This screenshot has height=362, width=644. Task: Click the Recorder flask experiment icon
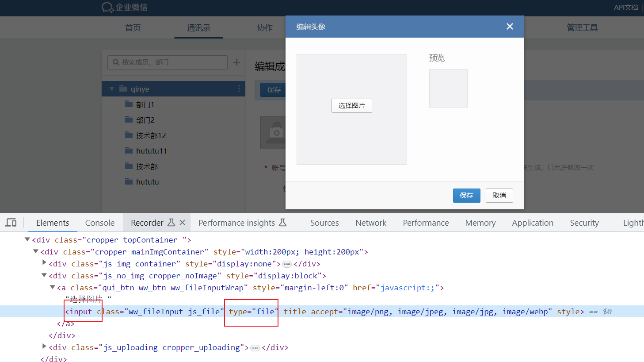point(171,223)
